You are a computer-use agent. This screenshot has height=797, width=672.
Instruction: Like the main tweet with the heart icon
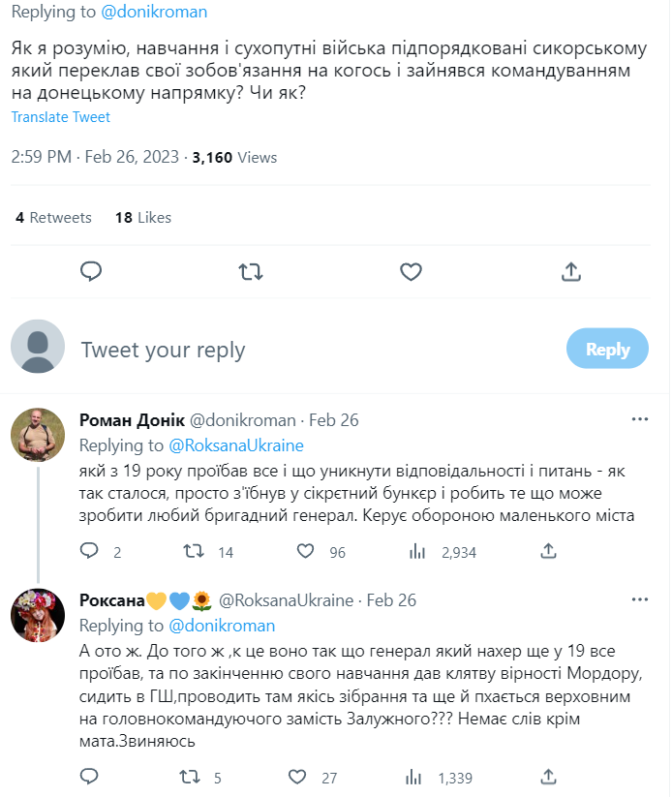(x=411, y=272)
